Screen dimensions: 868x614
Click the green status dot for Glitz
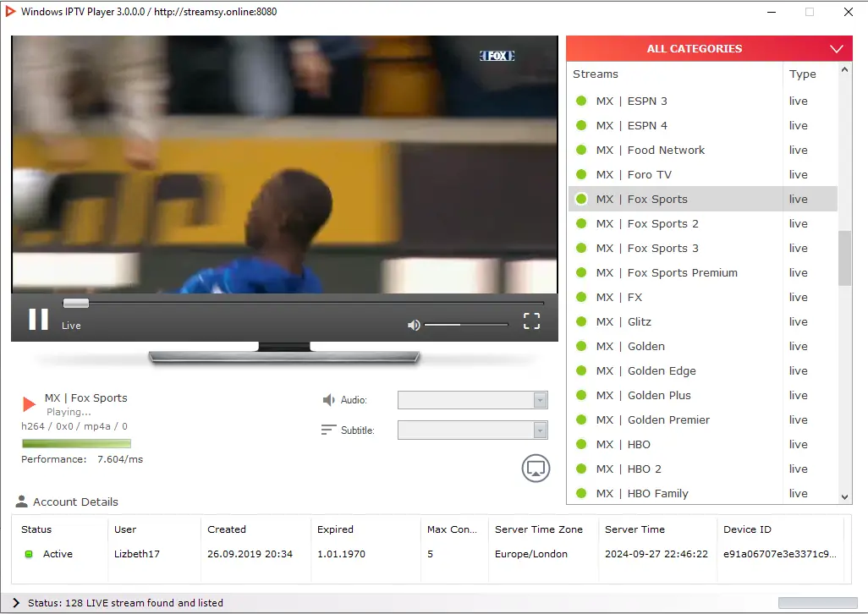[x=581, y=321]
